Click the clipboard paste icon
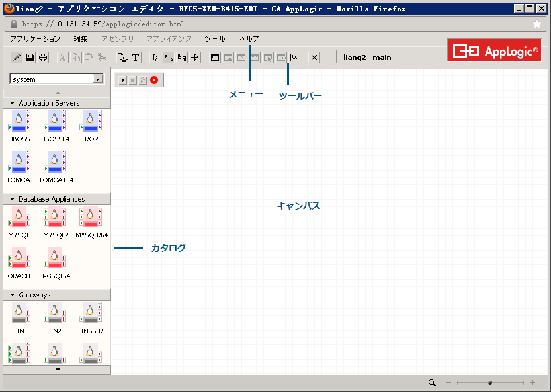The image size is (551, 392). 89,58
